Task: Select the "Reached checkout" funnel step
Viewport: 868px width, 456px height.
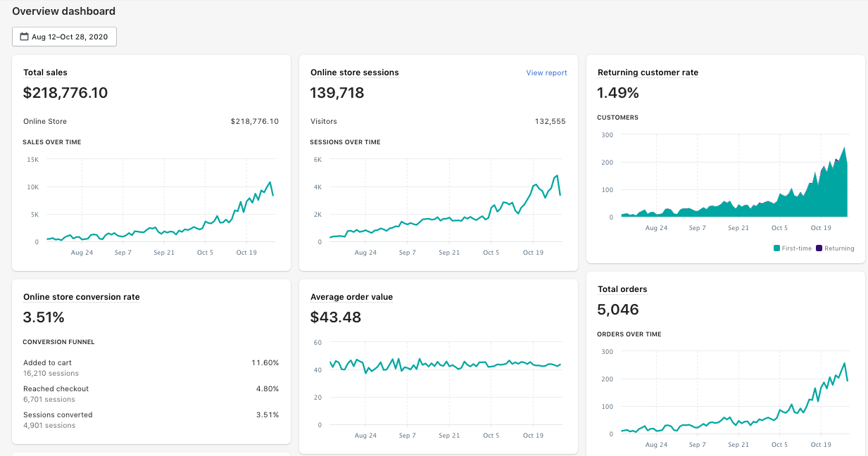Action: tap(56, 388)
